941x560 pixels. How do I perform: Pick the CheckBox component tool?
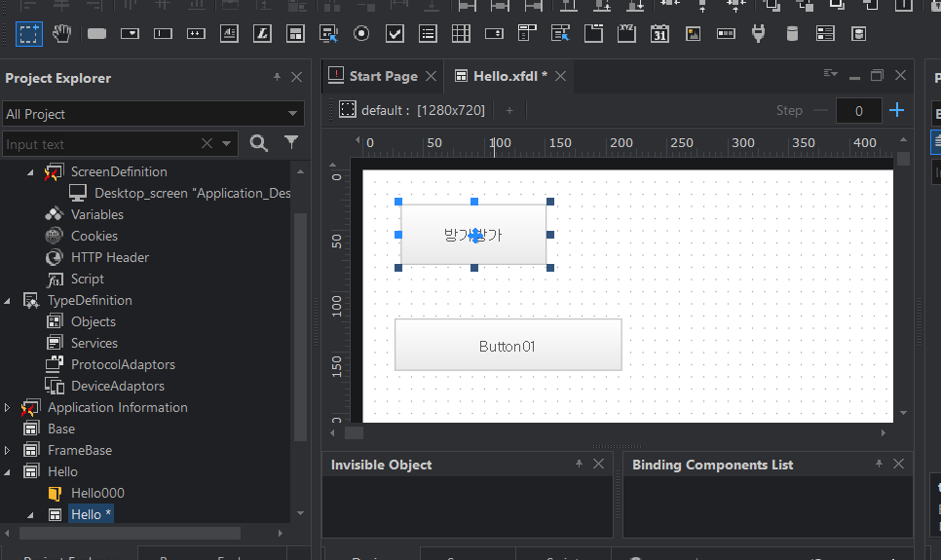pyautogui.click(x=395, y=34)
